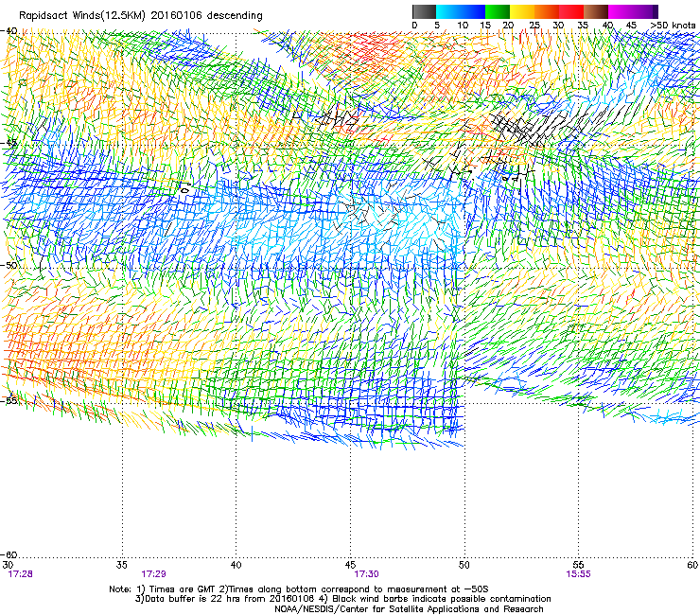Click the purple 17:28 pass time
Viewport: 700px width, 615px height.
click(20, 574)
